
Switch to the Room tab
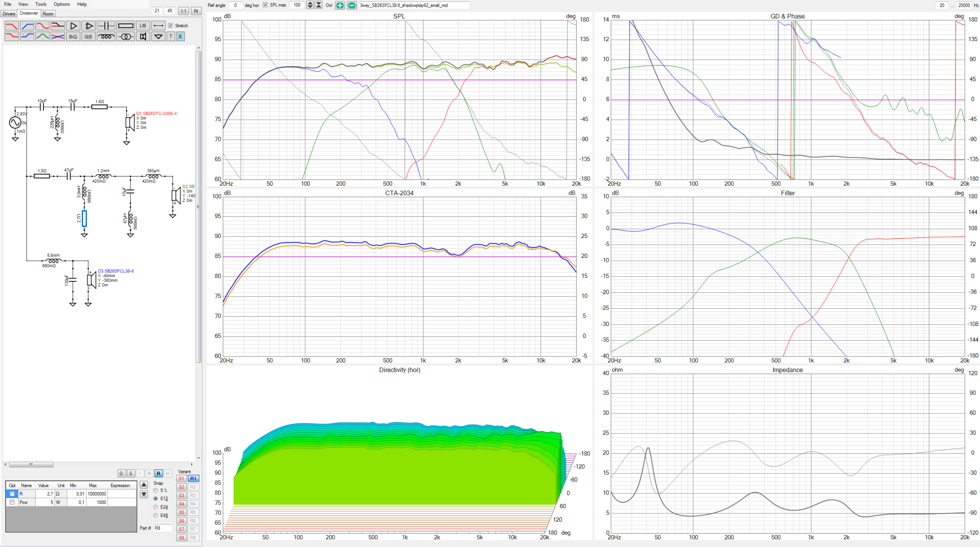[x=48, y=13]
